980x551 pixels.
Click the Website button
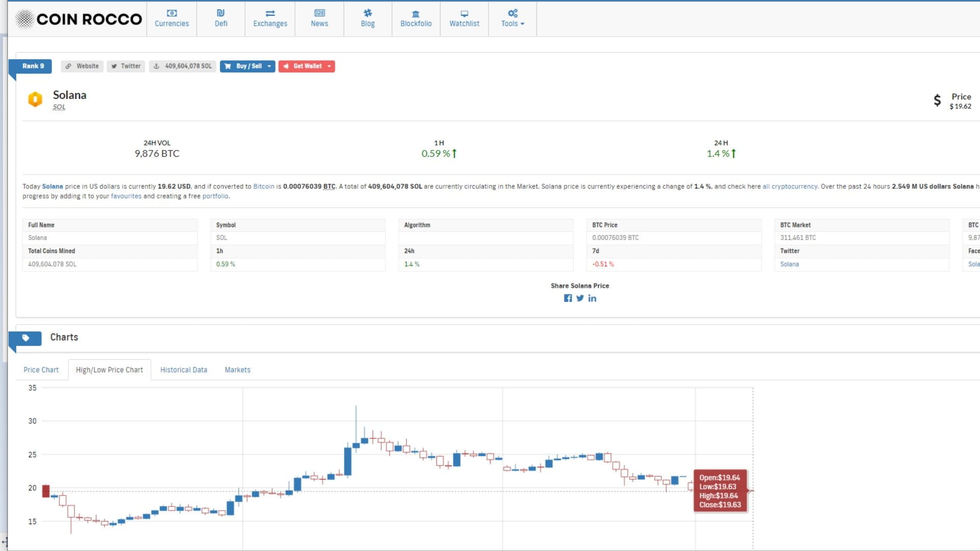coord(82,66)
